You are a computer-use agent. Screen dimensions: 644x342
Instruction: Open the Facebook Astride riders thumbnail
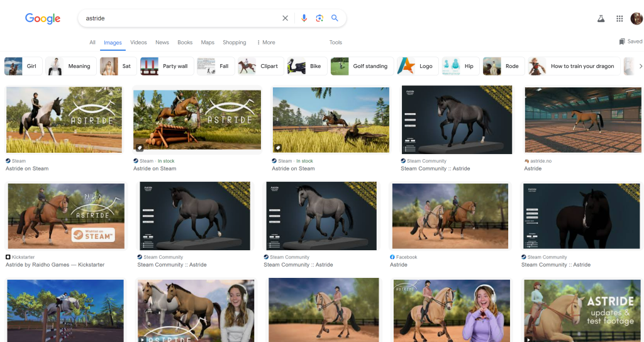click(449, 216)
